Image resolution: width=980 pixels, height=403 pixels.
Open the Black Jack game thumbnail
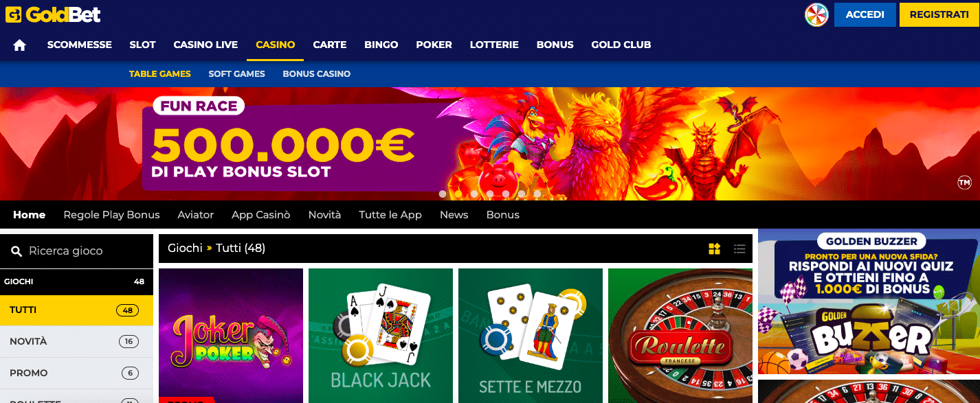click(x=381, y=336)
